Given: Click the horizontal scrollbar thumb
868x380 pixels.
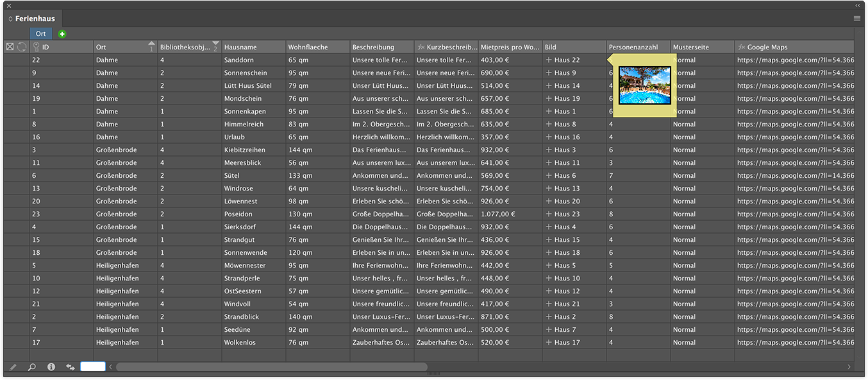Looking at the screenshot, I should 271,367.
